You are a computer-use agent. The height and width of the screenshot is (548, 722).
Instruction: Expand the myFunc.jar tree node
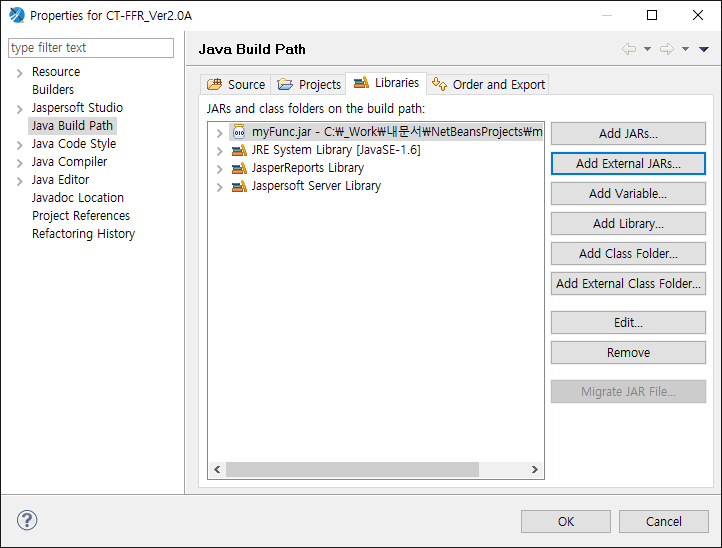[220, 133]
